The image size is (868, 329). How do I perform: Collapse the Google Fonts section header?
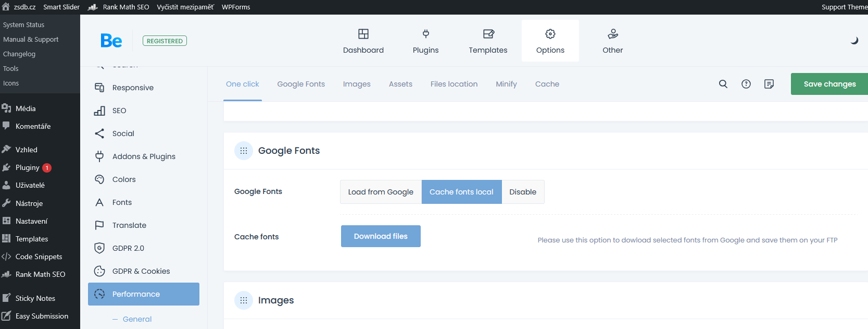[x=244, y=151]
